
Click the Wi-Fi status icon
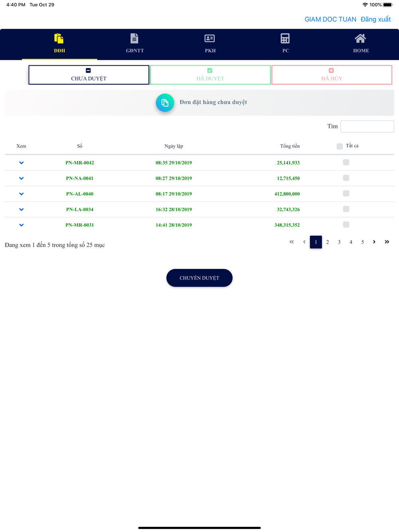click(365, 5)
